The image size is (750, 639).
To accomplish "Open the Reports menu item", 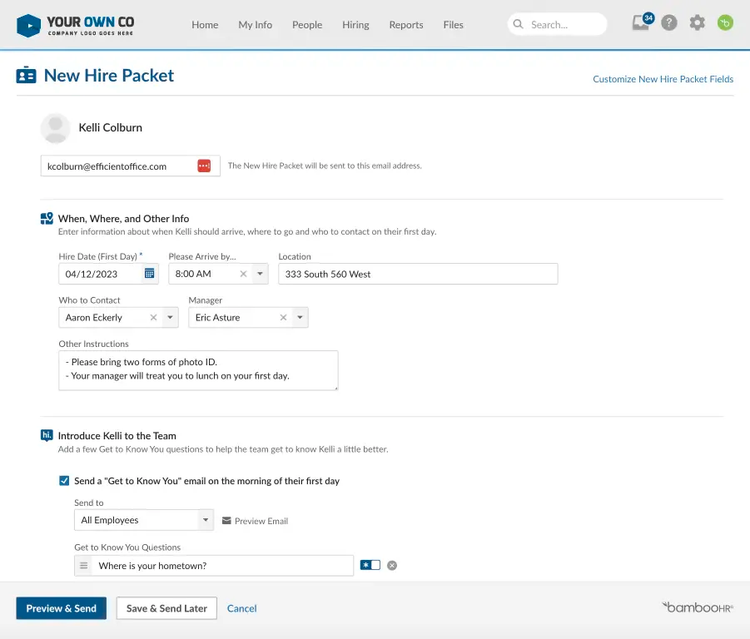I will (x=406, y=25).
